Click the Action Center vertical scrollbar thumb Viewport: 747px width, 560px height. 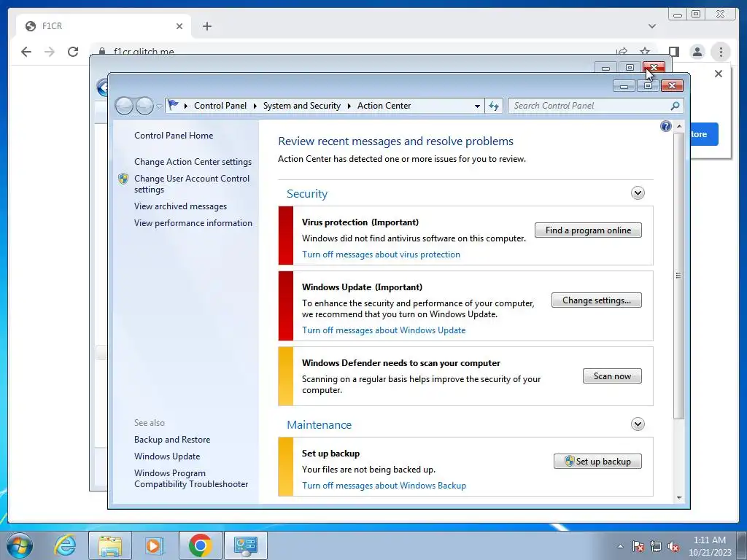[x=678, y=276]
